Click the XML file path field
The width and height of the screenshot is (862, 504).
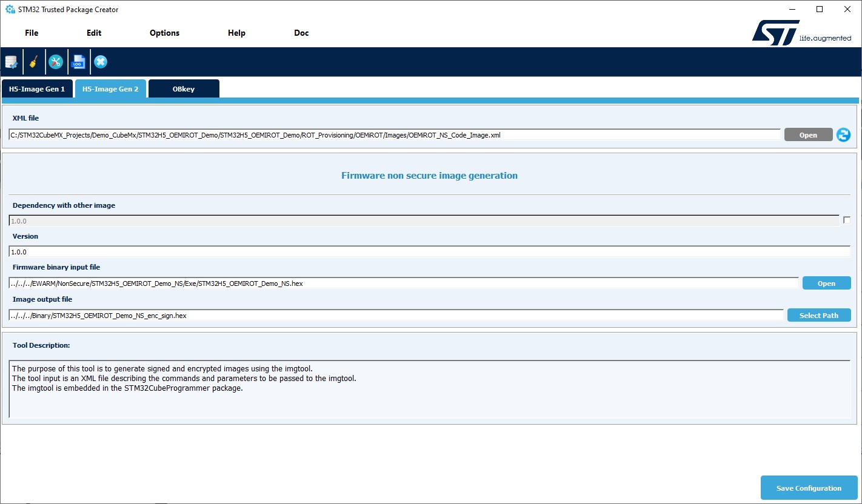(395, 135)
